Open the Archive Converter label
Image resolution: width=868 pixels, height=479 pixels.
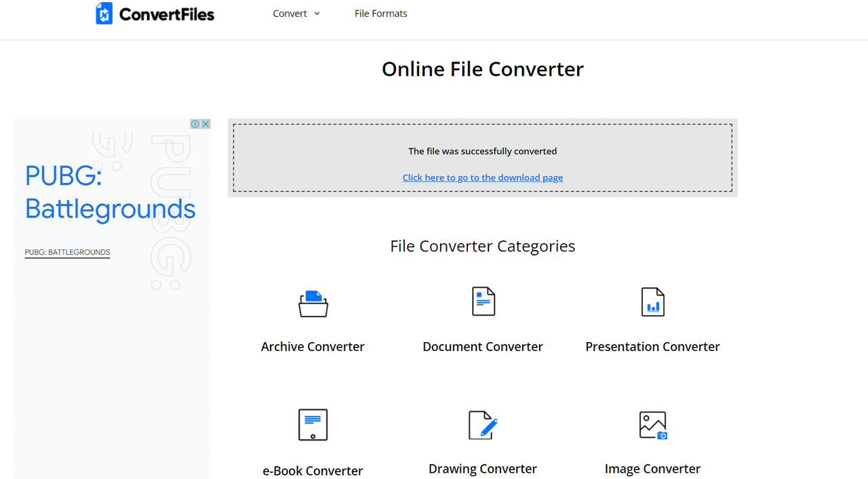[313, 346]
